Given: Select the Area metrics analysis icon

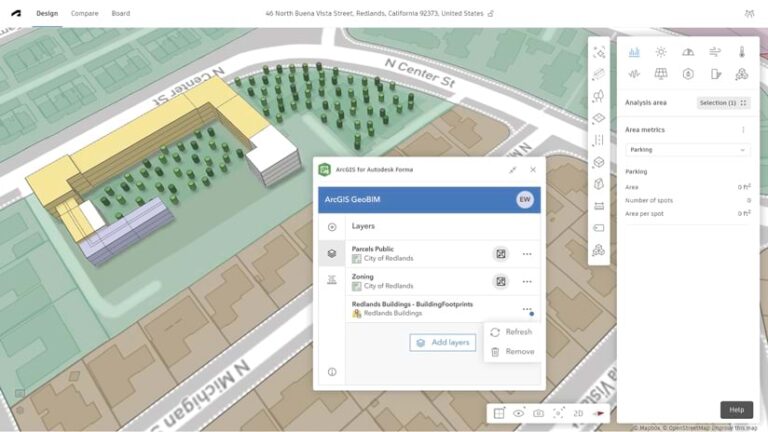Looking at the screenshot, I should 634,52.
